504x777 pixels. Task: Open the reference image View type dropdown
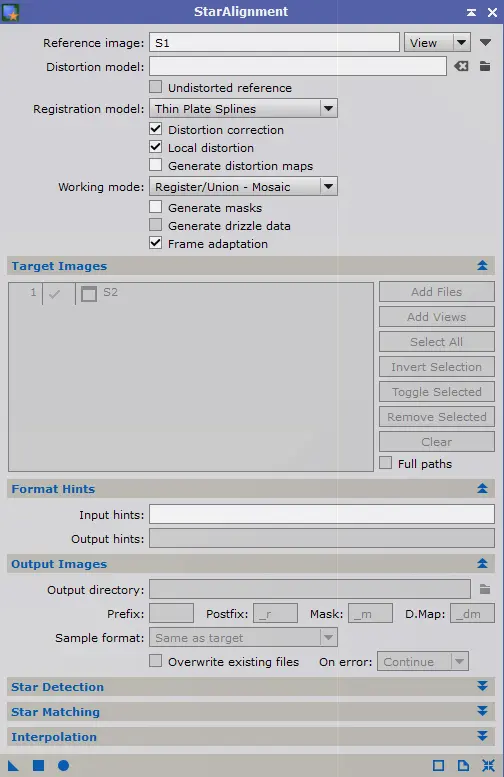click(x=437, y=43)
